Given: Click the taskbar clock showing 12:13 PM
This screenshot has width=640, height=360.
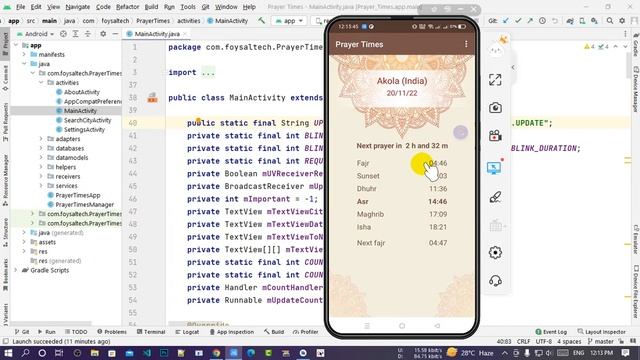Looking at the screenshot, I should (602, 353).
